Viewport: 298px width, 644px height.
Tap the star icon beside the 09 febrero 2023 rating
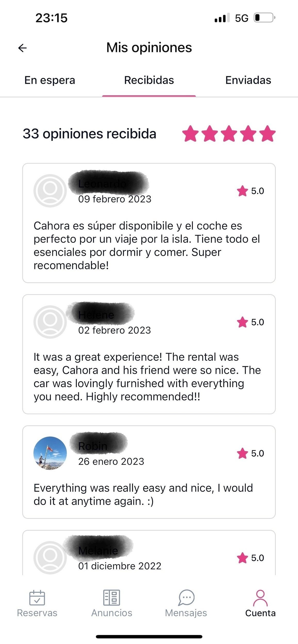click(x=242, y=191)
